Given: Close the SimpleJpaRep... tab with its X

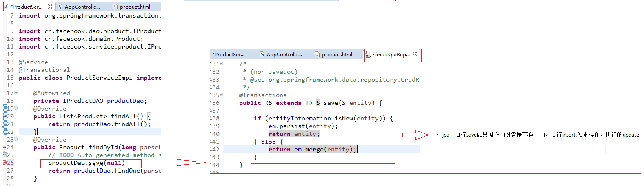Looking at the screenshot, I should pos(415,54).
